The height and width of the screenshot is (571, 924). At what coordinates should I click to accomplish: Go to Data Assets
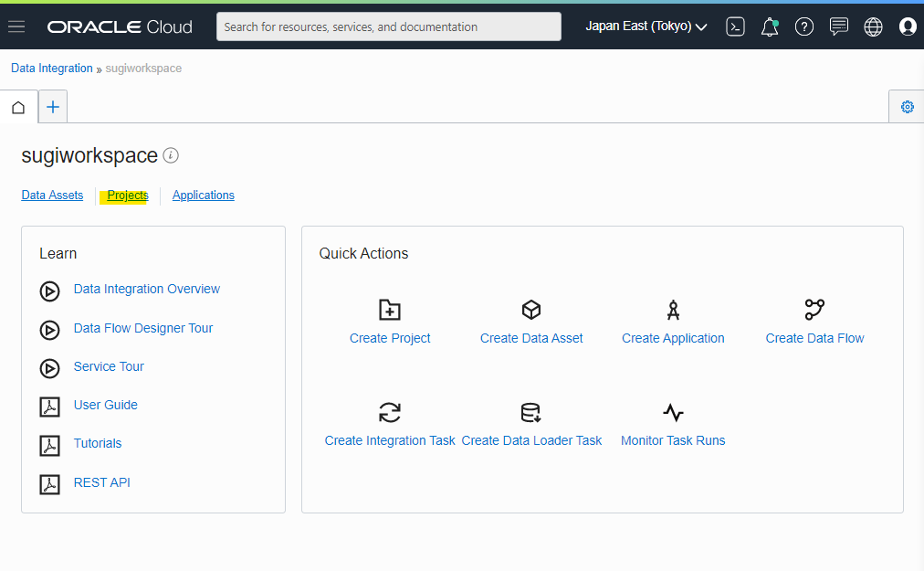pos(52,196)
